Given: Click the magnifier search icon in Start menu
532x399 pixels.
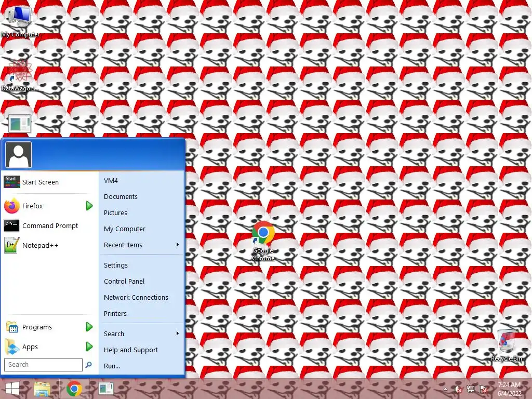Looking at the screenshot, I should coord(88,365).
